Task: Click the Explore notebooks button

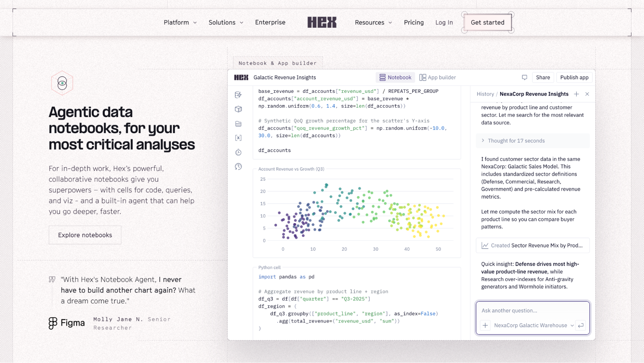Action: click(85, 235)
